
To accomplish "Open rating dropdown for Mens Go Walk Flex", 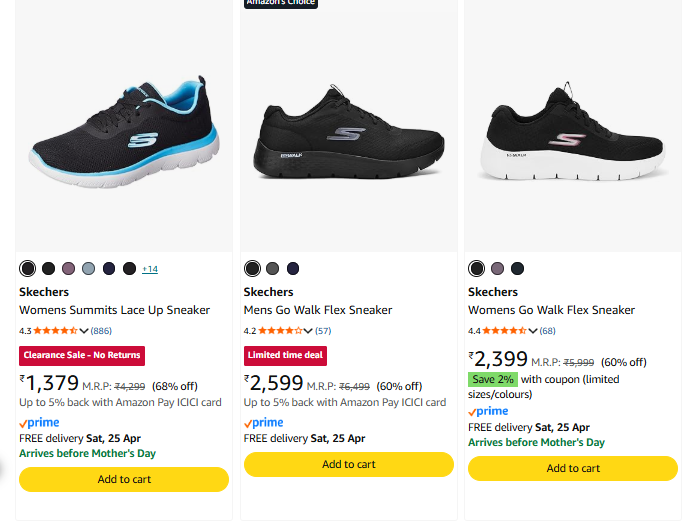I will tap(309, 330).
